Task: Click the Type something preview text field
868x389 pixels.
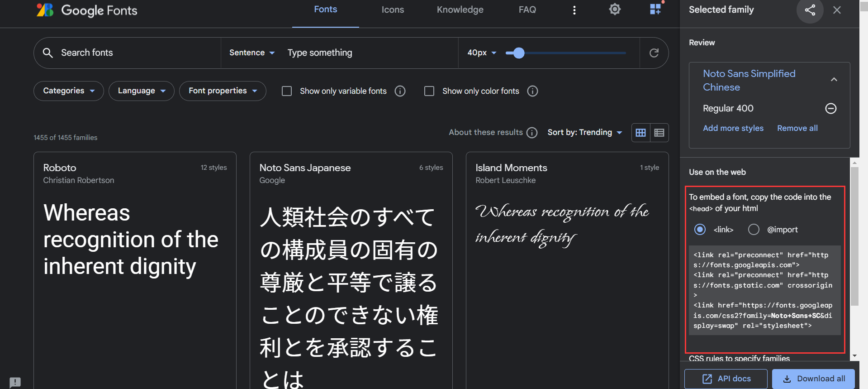Action: pos(370,53)
